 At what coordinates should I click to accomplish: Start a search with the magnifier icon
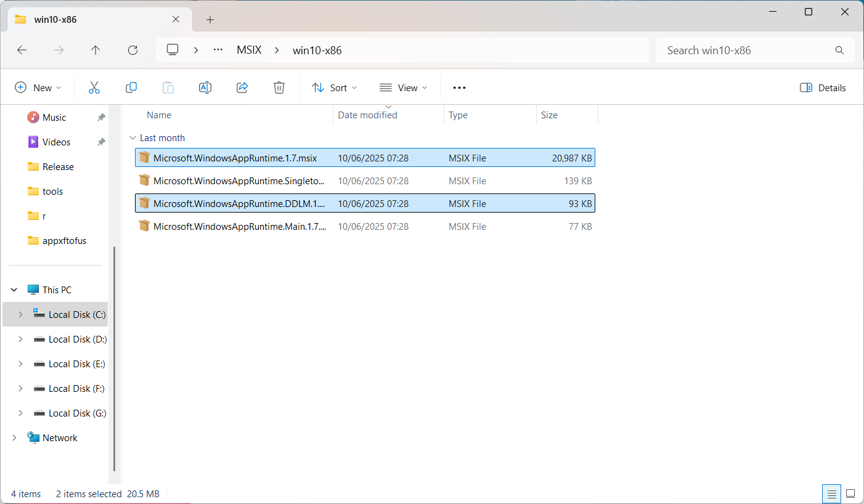(x=839, y=50)
